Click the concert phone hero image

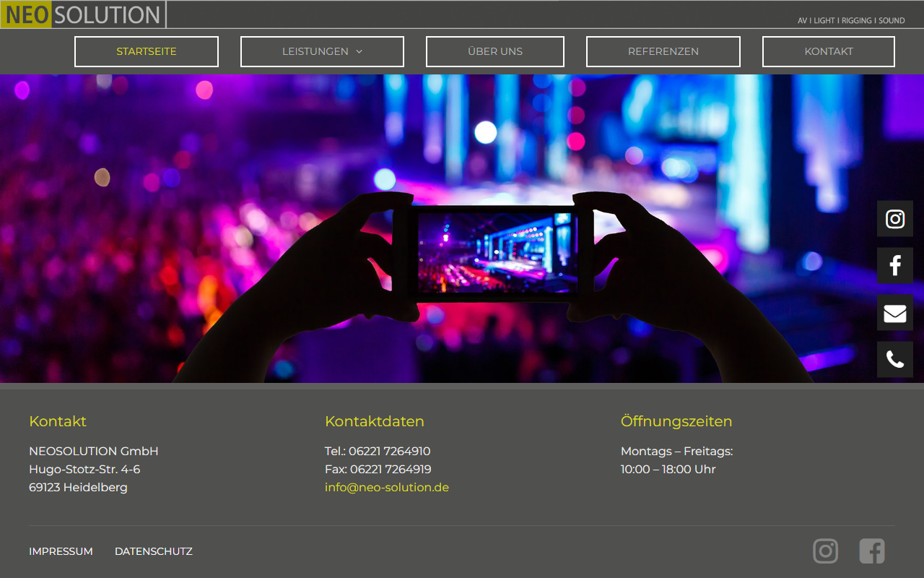pos(462,228)
